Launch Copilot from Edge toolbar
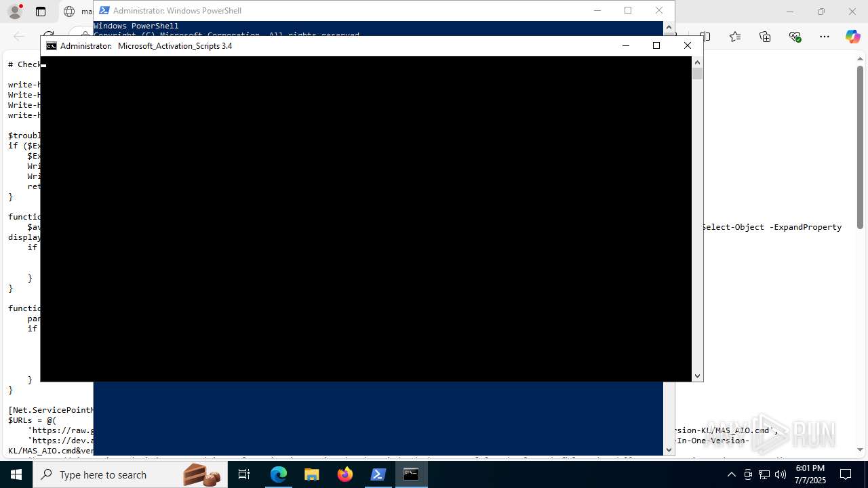 pos(852,37)
